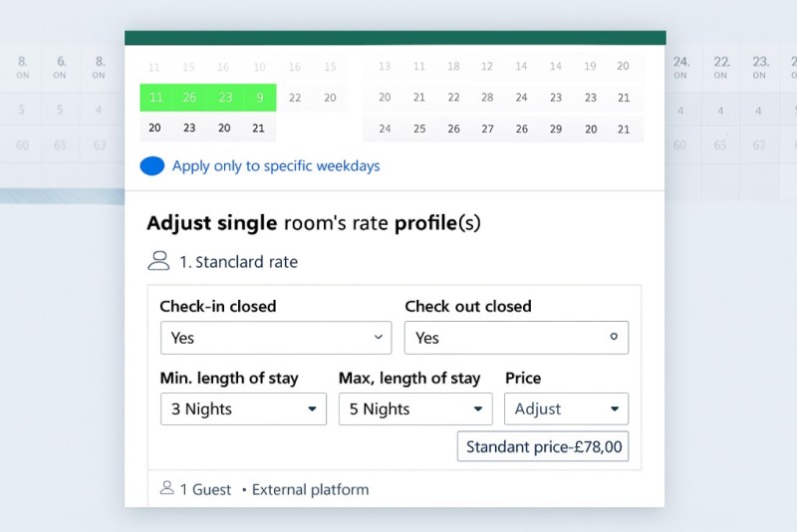Screen dimensions: 797x532
Task: Click the 1. Standard rate profile label
Action: 238,262
